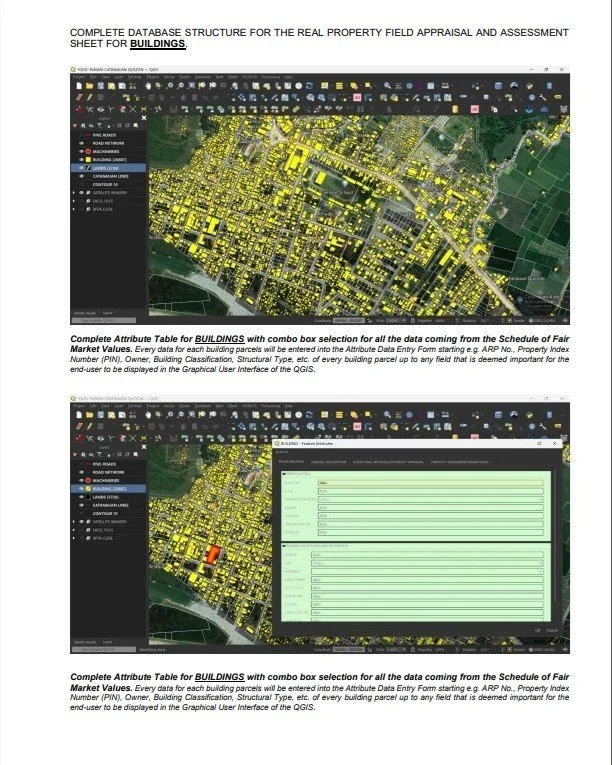
Task: Click vertical scrollbar of Feature Attributes dialog
Action: (x=555, y=537)
